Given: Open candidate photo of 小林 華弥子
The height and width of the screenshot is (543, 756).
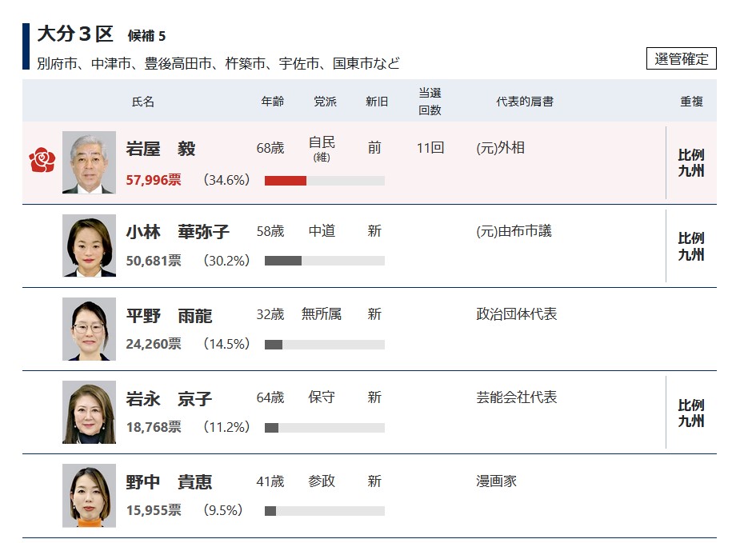Looking at the screenshot, I should tap(89, 246).
